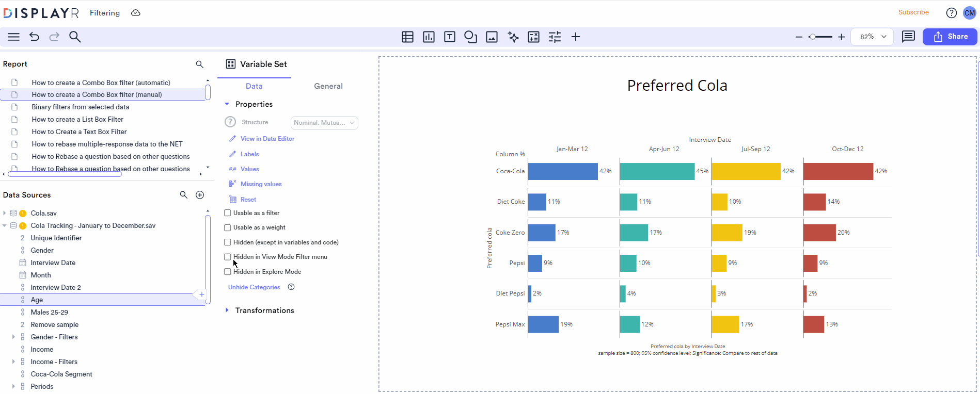Click the Preferred Cola chart title
This screenshot has width=980, height=394.
tap(677, 86)
